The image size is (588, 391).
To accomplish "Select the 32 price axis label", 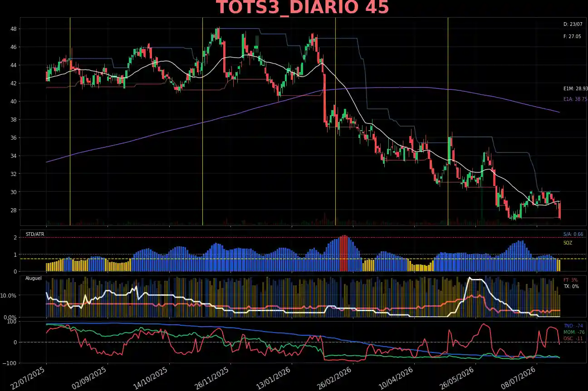I will pos(14,174).
